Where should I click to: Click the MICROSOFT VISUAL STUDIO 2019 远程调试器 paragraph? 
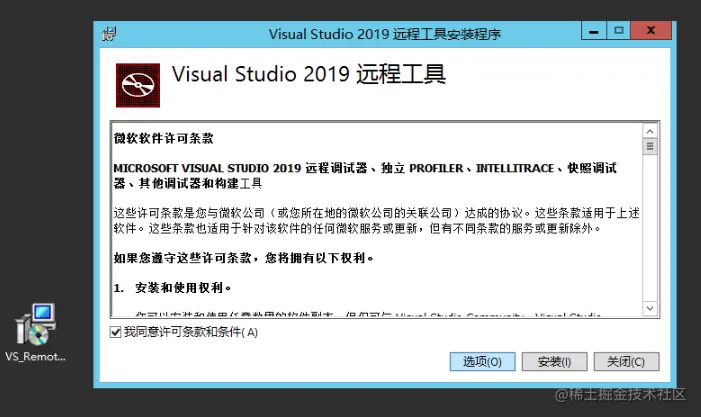pos(365,176)
